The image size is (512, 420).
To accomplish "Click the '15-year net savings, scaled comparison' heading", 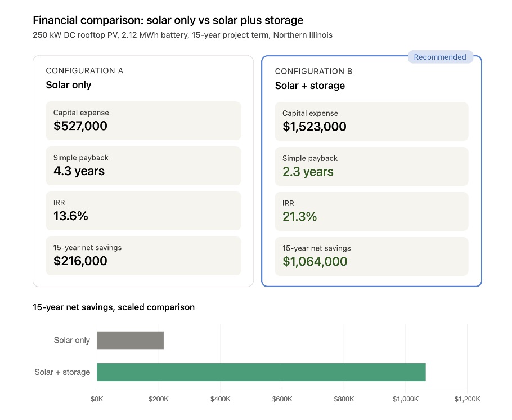I will [114, 307].
